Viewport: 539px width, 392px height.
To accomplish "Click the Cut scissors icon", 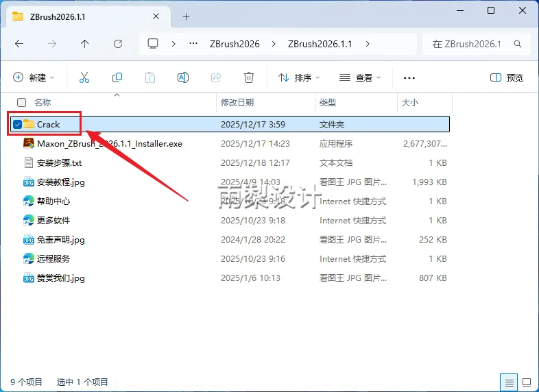I will coord(84,77).
